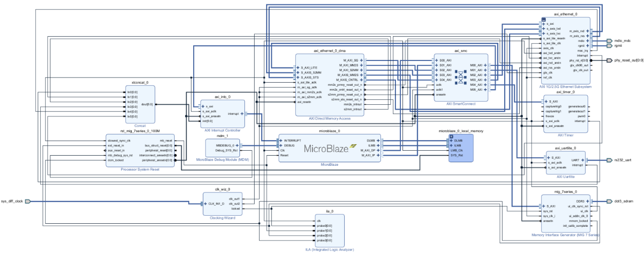The width and height of the screenshot is (644, 258).
Task: Select the sys_diff_clock input port symbol
Action: (28, 201)
